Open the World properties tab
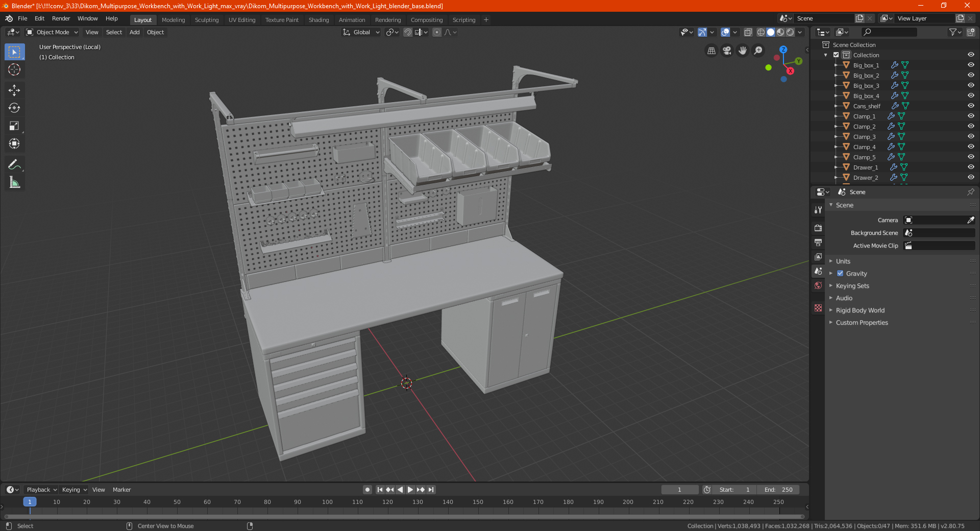Screen dimensions: 980x531 pyautogui.click(x=818, y=285)
